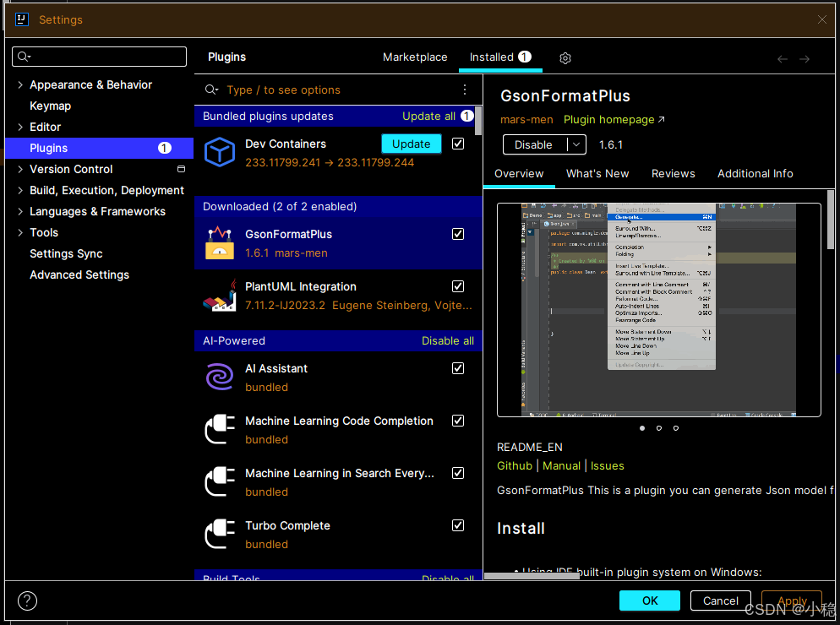Toggle the PlantUML Integration checkbox

458,286
